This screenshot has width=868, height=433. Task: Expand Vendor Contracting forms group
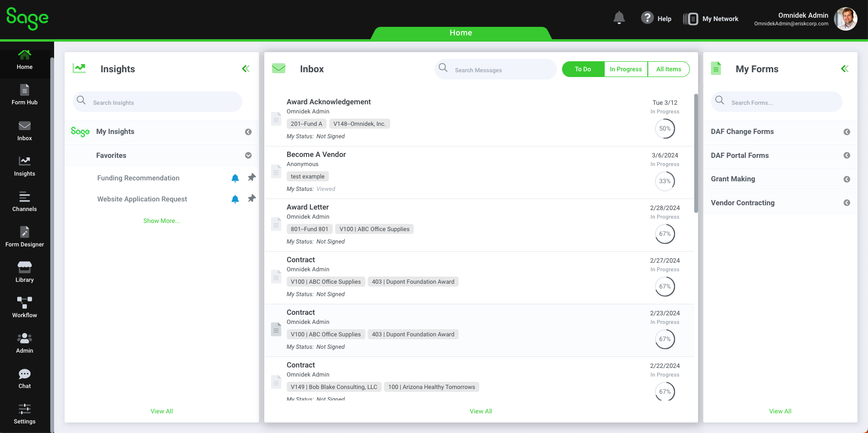(846, 203)
